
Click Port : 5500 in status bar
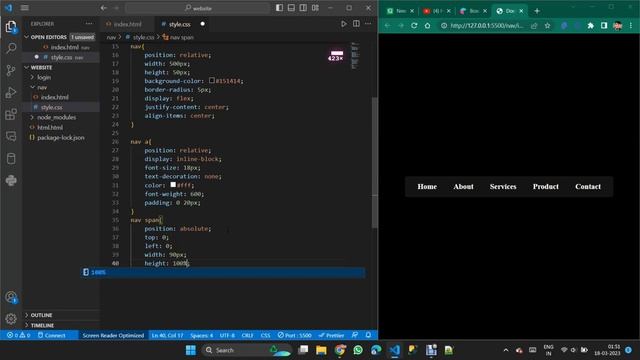pyautogui.click(x=294, y=335)
